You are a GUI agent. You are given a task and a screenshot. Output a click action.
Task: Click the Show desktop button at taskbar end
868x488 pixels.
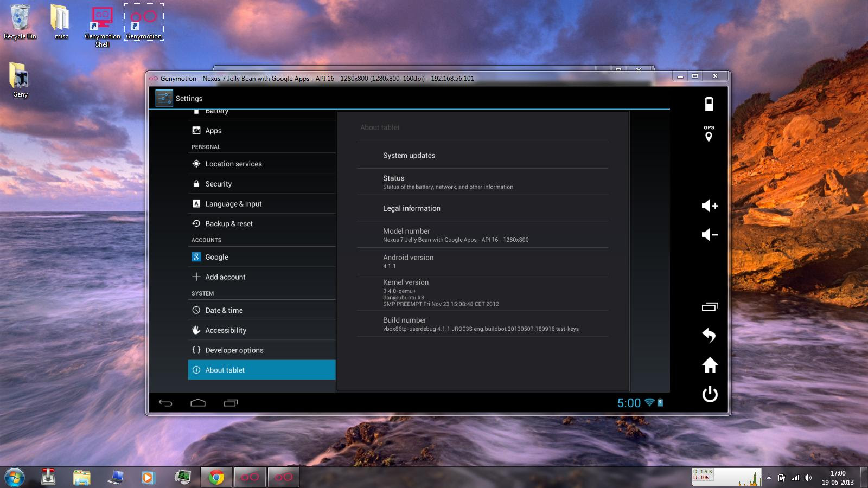pyautogui.click(x=864, y=477)
